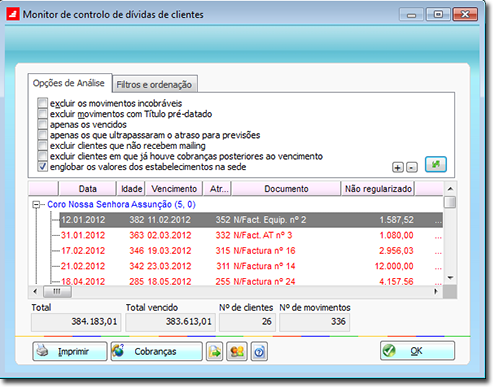The image size is (496, 391).
Task: Open Filtros e ordenação tab
Action: 154,85
